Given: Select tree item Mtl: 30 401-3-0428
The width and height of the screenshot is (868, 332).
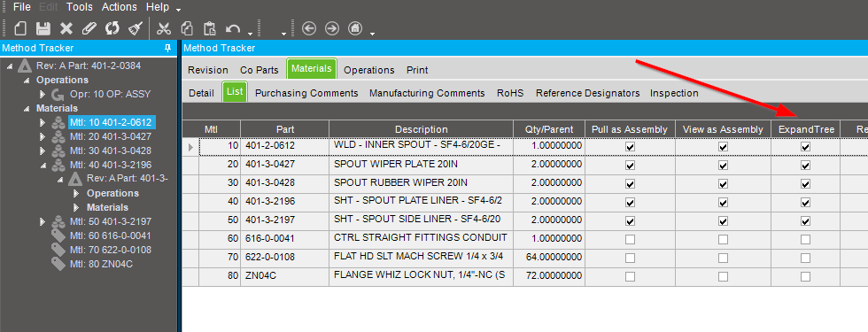Looking at the screenshot, I should click(x=110, y=151).
